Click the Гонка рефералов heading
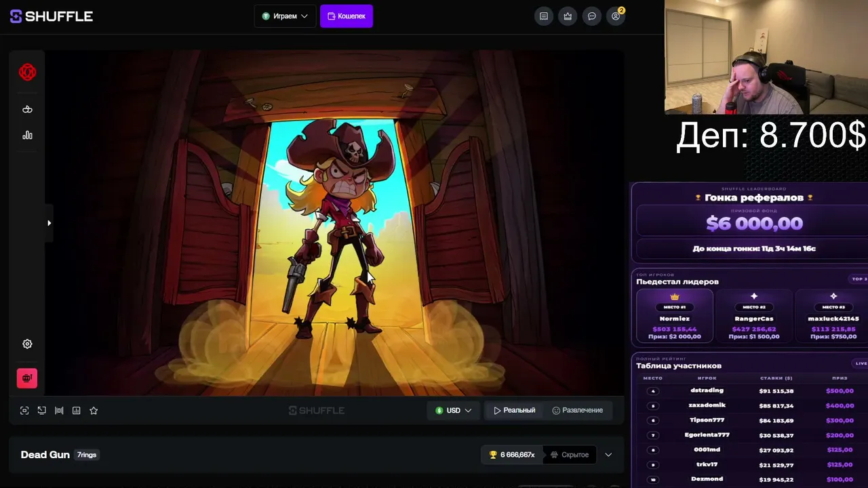This screenshot has width=868, height=488. coord(753,198)
